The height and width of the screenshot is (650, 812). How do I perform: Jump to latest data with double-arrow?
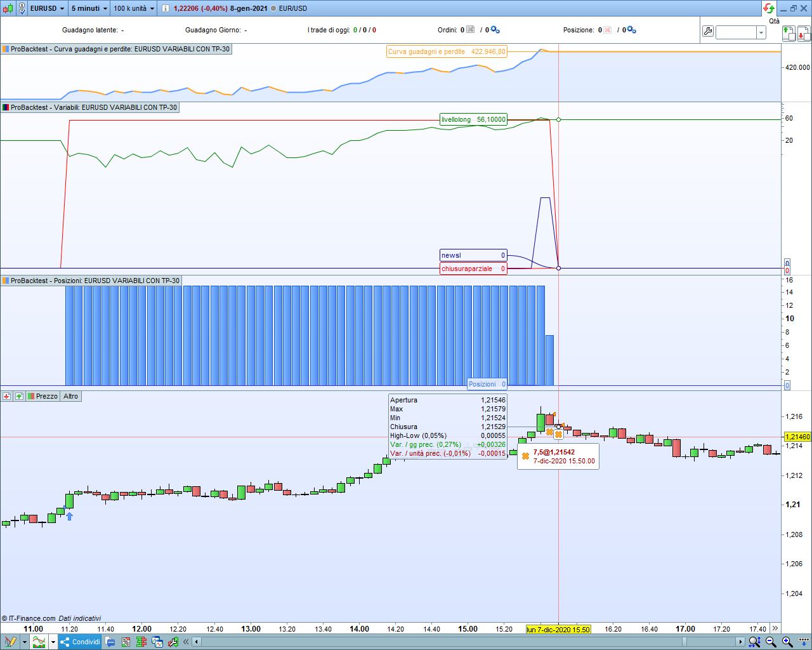click(775, 628)
